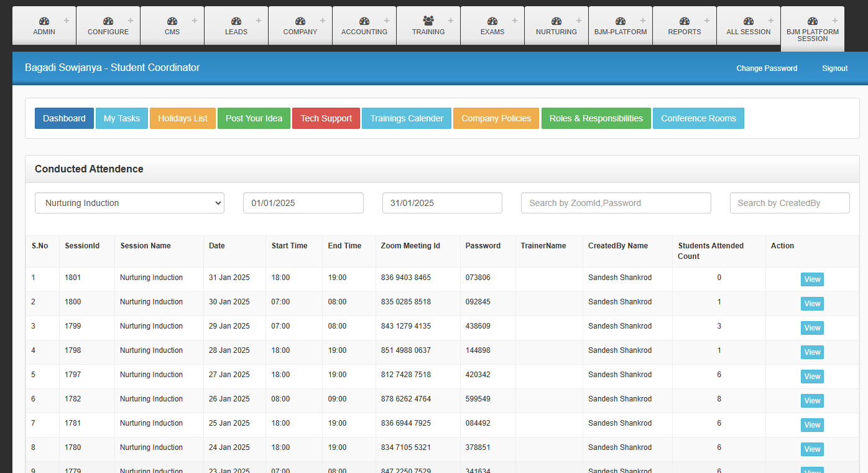868x473 pixels.
Task: Click the Change Password link
Action: tap(767, 68)
